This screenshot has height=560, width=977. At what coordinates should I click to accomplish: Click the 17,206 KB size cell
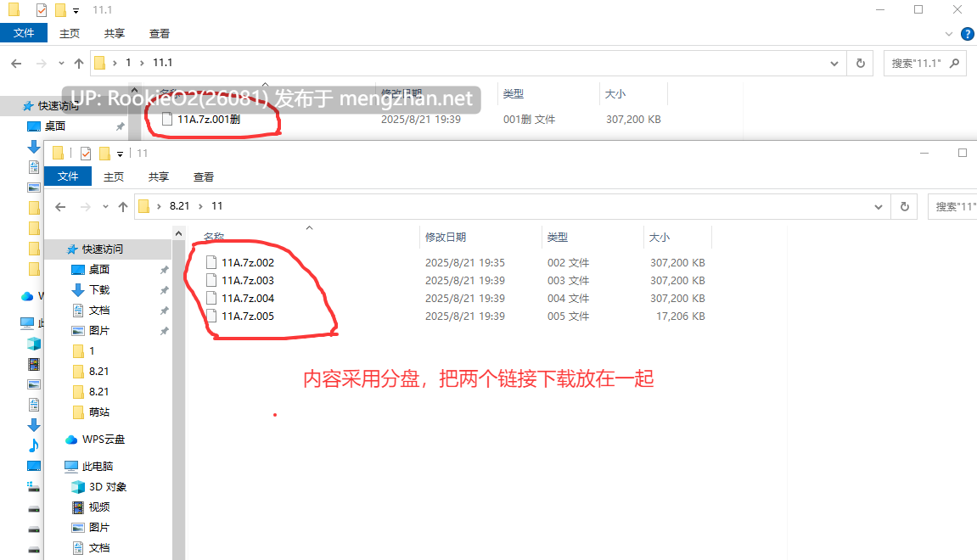681,316
